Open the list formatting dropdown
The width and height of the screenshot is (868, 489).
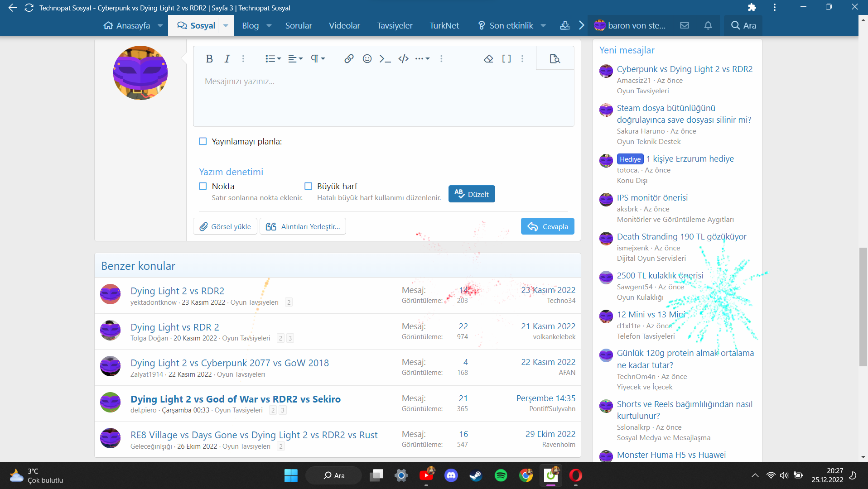tap(273, 58)
